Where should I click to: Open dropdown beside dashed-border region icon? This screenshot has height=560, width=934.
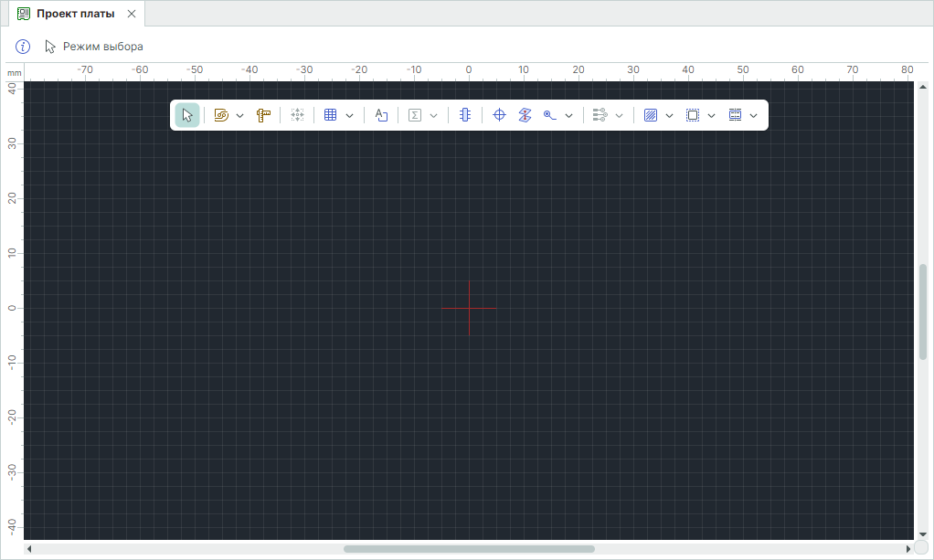(x=712, y=116)
